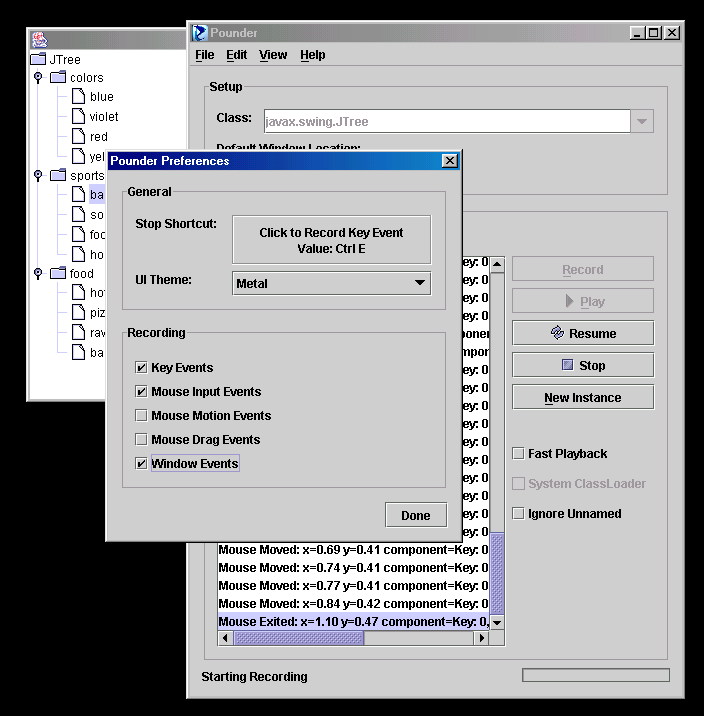Click to Record Key Event button

point(331,240)
